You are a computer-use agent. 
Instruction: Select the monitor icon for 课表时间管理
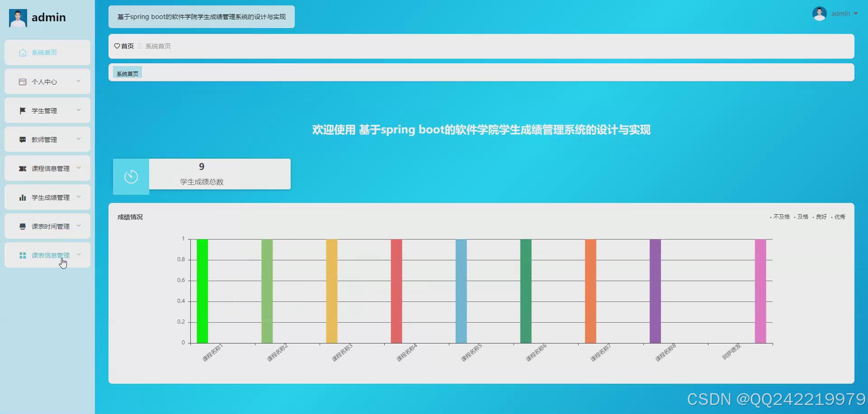[23, 226]
